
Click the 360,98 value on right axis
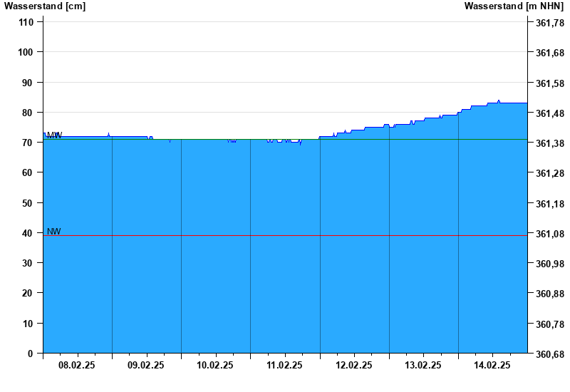(550, 264)
